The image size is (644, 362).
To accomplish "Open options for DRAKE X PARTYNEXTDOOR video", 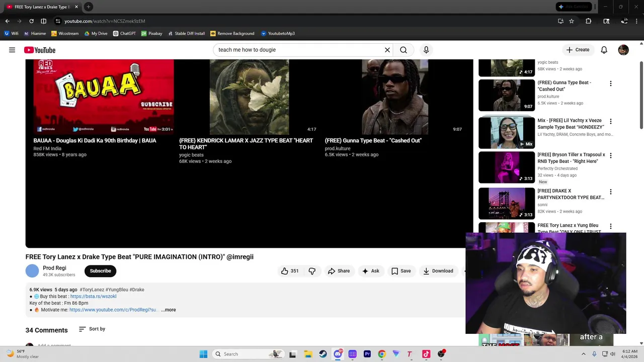I will tap(611, 192).
